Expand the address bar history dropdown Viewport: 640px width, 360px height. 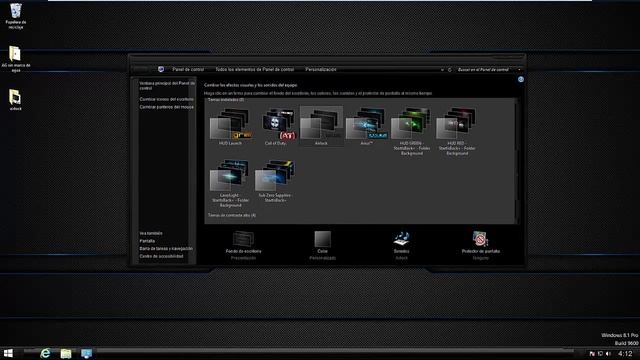[x=442, y=70]
